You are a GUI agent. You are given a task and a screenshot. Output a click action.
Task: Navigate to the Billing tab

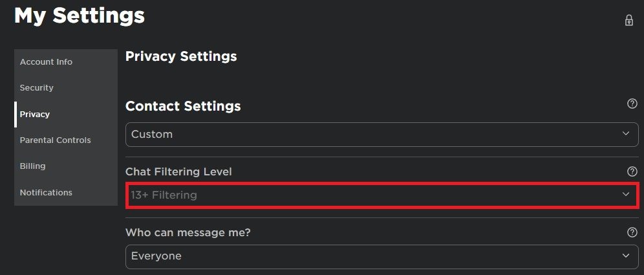pos(33,166)
